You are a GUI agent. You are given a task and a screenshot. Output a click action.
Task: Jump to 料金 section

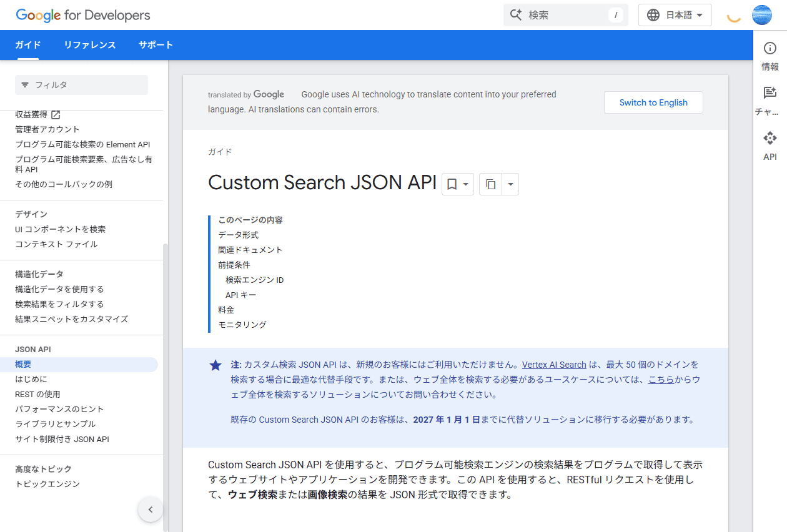coord(226,310)
